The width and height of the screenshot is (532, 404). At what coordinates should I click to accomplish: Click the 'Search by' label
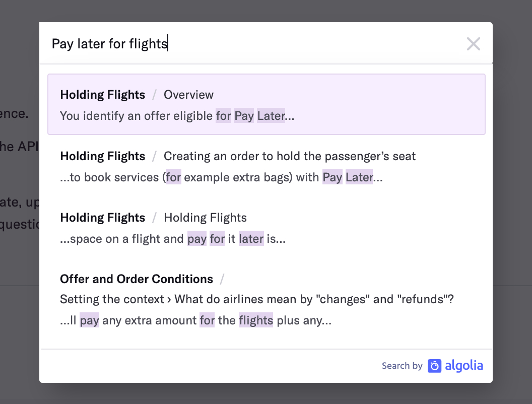tap(402, 366)
